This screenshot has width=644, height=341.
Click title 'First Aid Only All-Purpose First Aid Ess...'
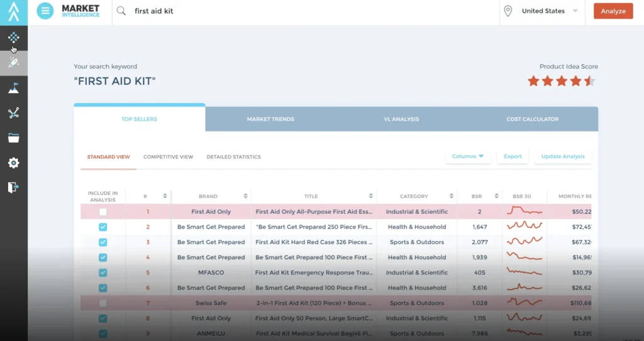click(x=314, y=211)
